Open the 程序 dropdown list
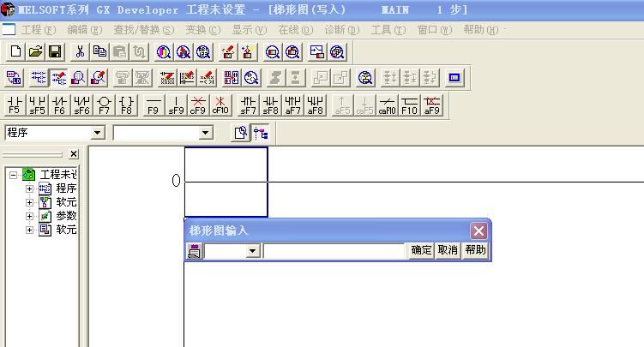 tap(97, 133)
